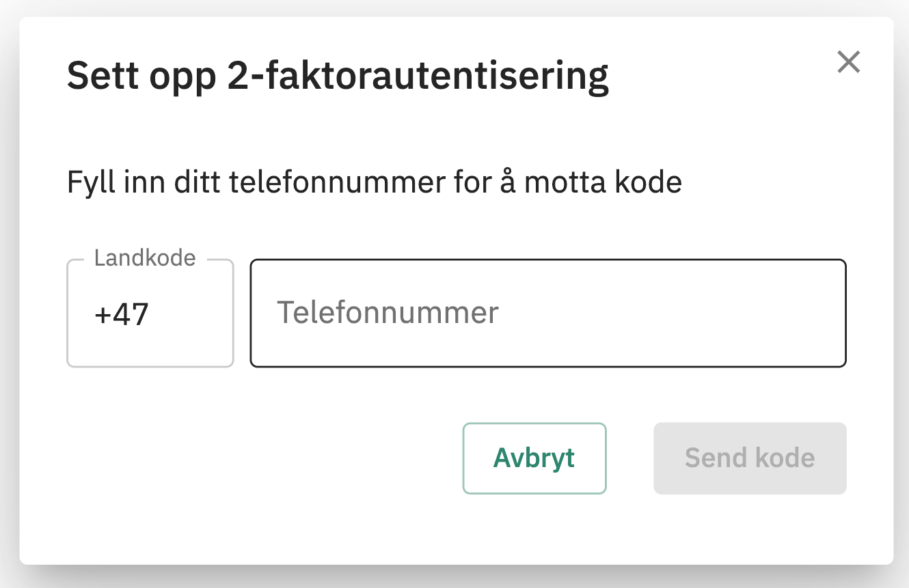Click the dialog title Sett opp 2-faktorautentisering
This screenshot has height=588, width=909.
pos(337,75)
